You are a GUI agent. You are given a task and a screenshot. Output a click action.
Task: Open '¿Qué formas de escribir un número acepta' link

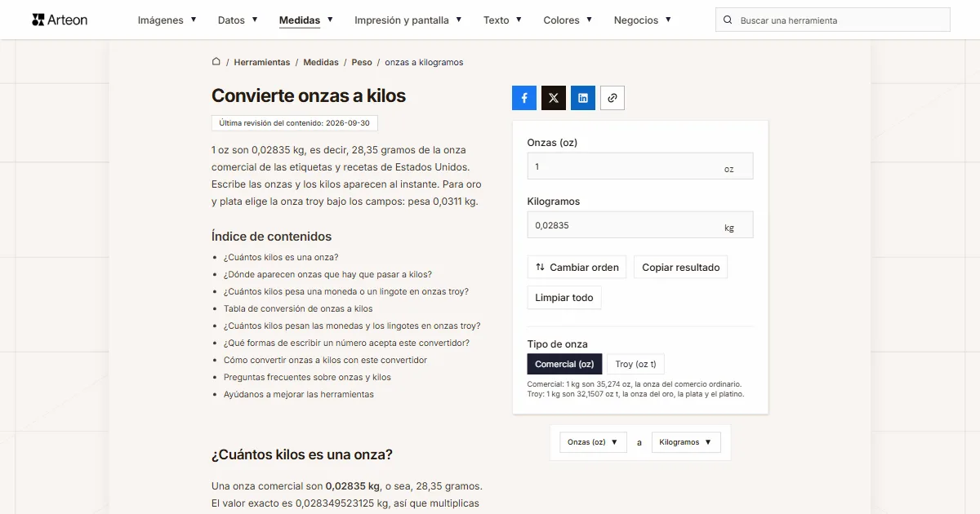(346, 343)
